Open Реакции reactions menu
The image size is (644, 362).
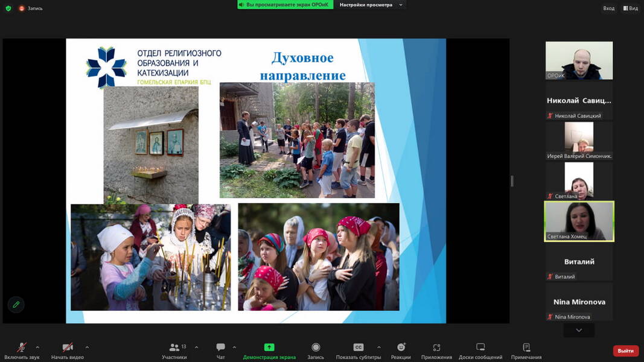[x=401, y=351]
